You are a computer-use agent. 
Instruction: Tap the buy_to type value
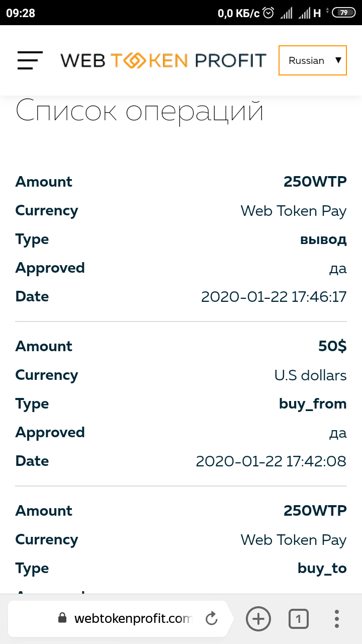(x=322, y=568)
